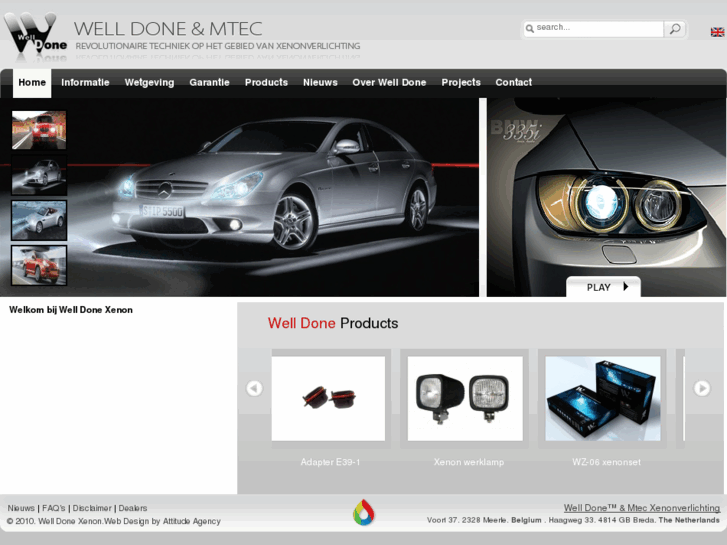Select the red Mini car thumbnail
Screen dimensions: 727x545
[x=39, y=265]
